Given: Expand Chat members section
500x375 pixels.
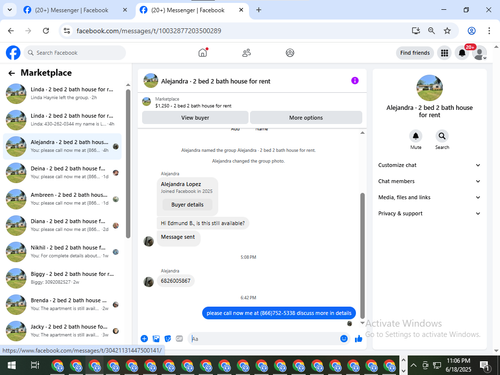Looking at the screenshot, I should pos(429,181).
